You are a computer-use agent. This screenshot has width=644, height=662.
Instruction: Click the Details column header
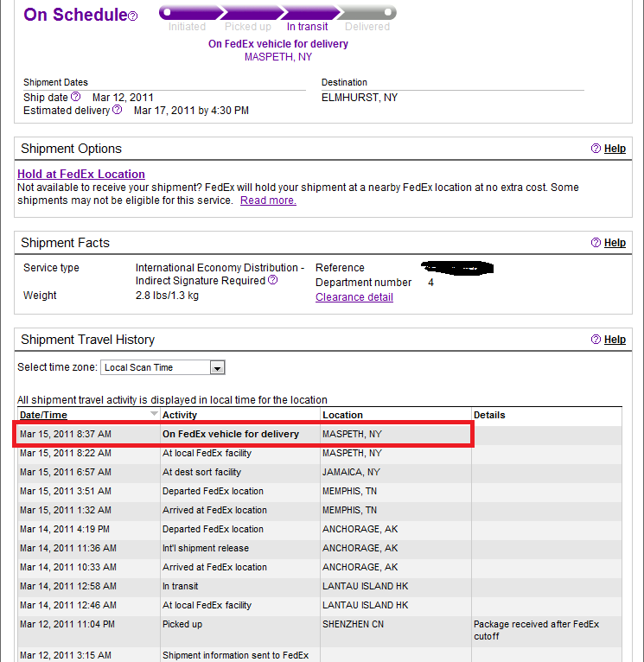pyautogui.click(x=489, y=415)
